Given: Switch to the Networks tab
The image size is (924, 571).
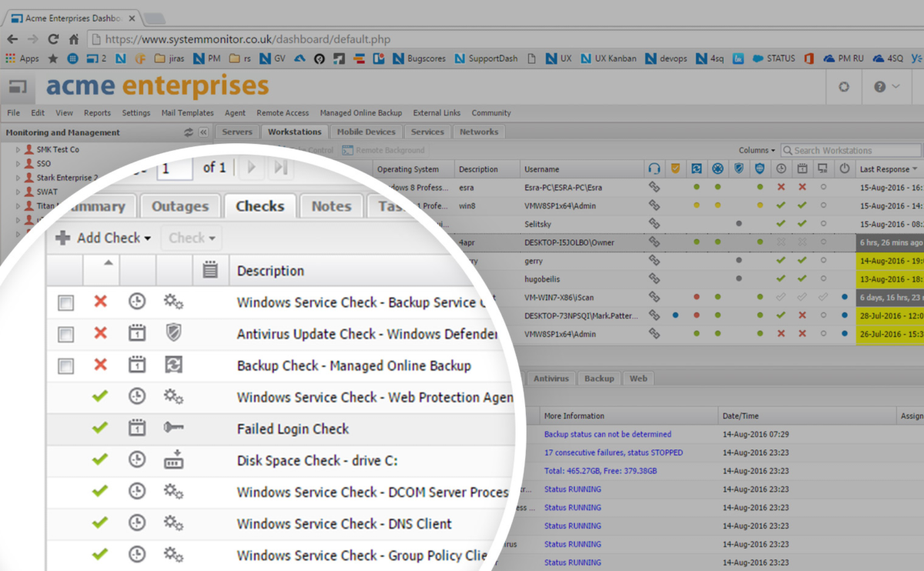Looking at the screenshot, I should tap(479, 132).
